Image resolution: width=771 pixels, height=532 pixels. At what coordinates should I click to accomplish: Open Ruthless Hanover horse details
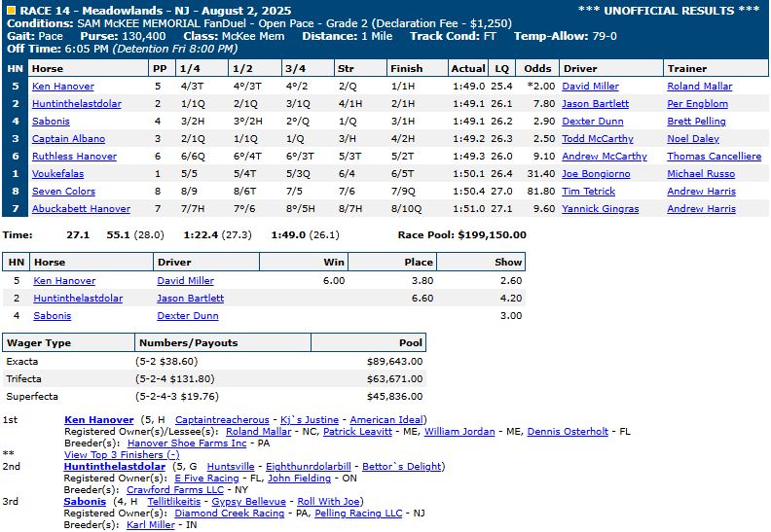point(73,157)
